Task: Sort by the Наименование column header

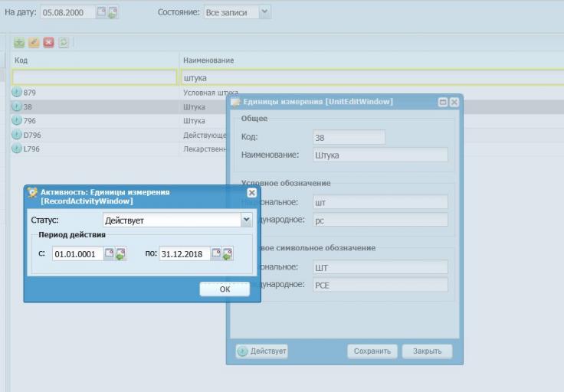Action: tap(372, 60)
